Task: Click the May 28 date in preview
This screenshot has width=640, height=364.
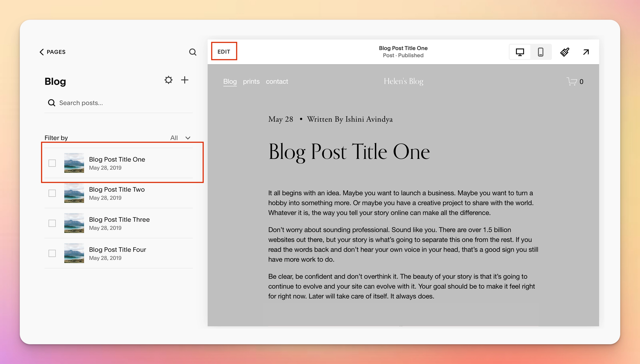Action: [281, 119]
